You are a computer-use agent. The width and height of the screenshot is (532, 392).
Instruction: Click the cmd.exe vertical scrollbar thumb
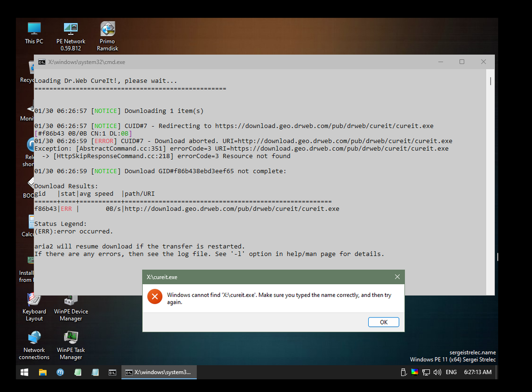click(490, 81)
